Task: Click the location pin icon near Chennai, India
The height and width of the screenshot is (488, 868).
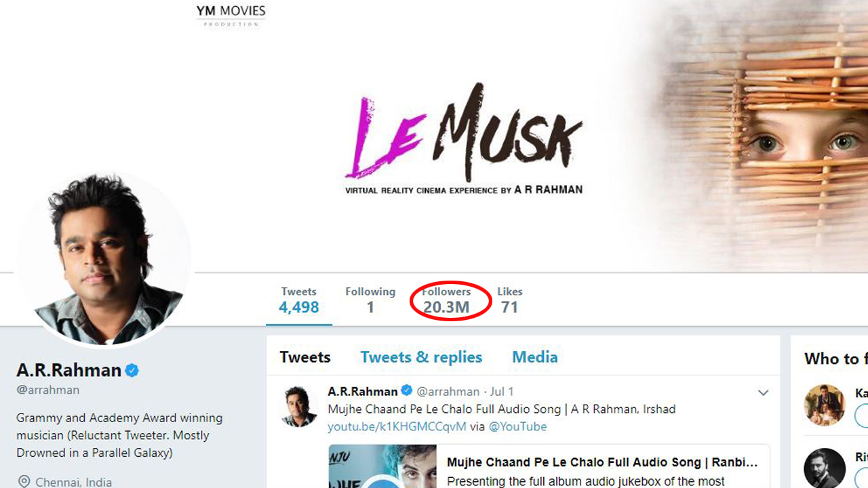Action: point(24,482)
